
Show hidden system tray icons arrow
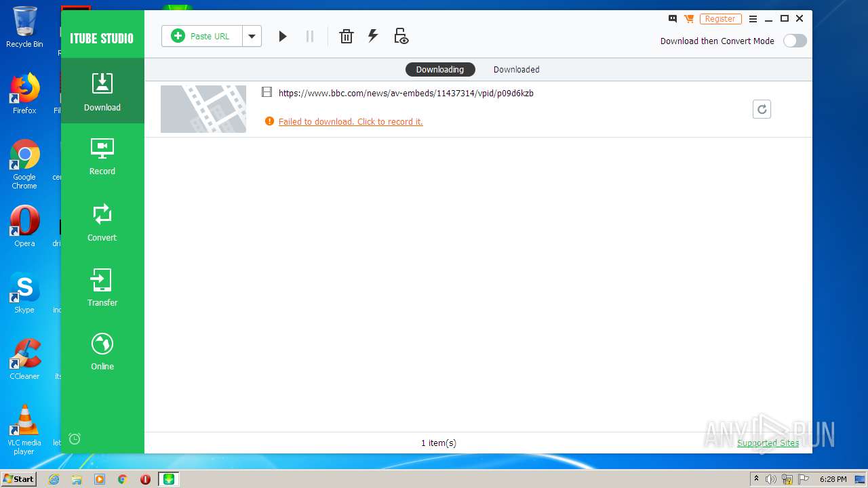pyautogui.click(x=756, y=479)
